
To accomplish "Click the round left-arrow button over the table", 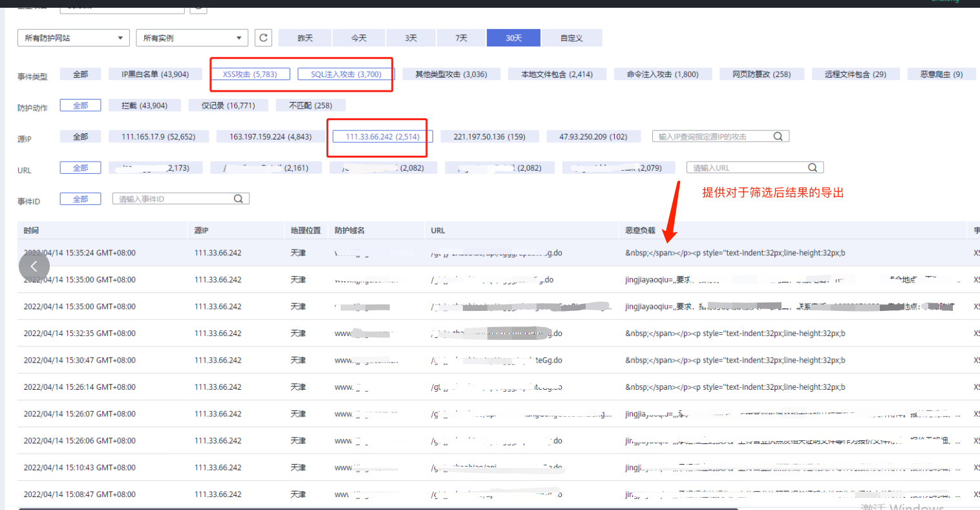I will coord(34,266).
